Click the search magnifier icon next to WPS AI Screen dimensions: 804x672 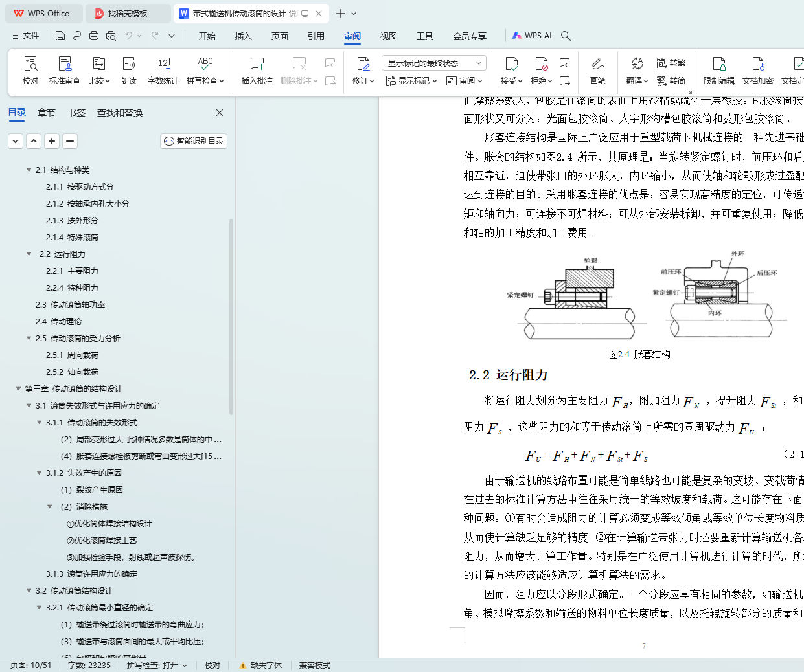click(x=566, y=36)
